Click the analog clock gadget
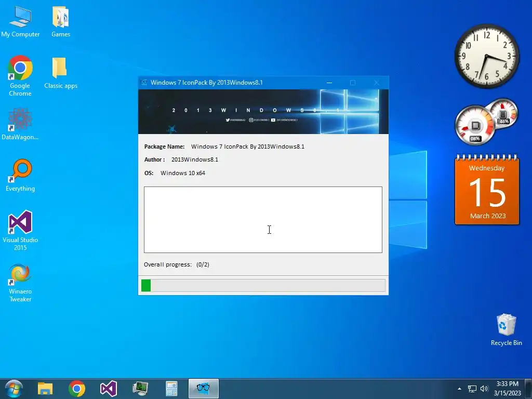 coord(486,56)
